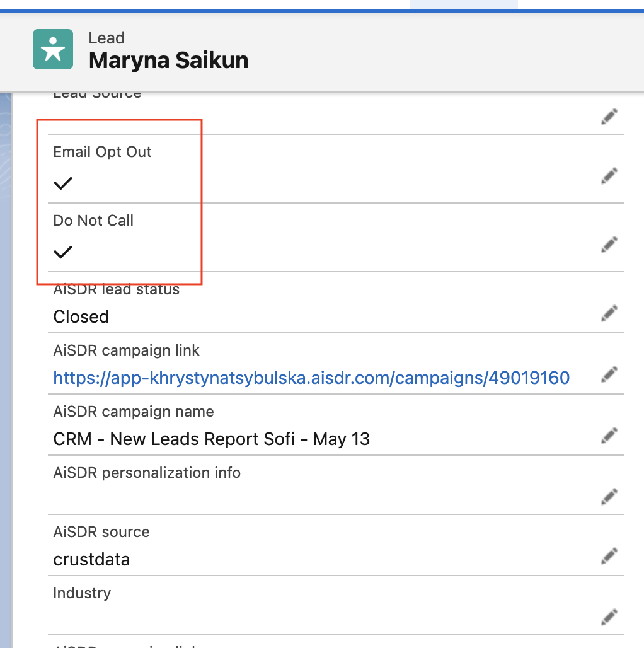This screenshot has height=648, width=644.
Task: Click the Email Opt Out checkmark
Action: click(x=63, y=183)
